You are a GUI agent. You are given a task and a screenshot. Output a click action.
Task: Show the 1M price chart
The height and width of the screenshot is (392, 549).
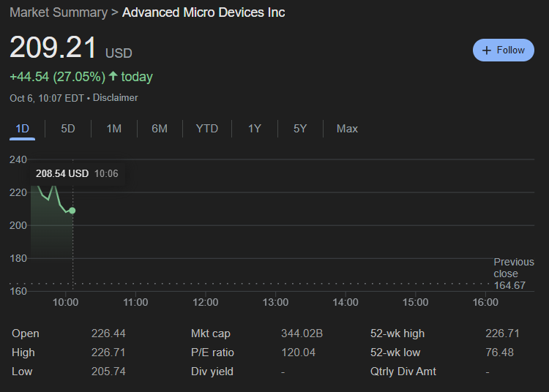coord(113,129)
